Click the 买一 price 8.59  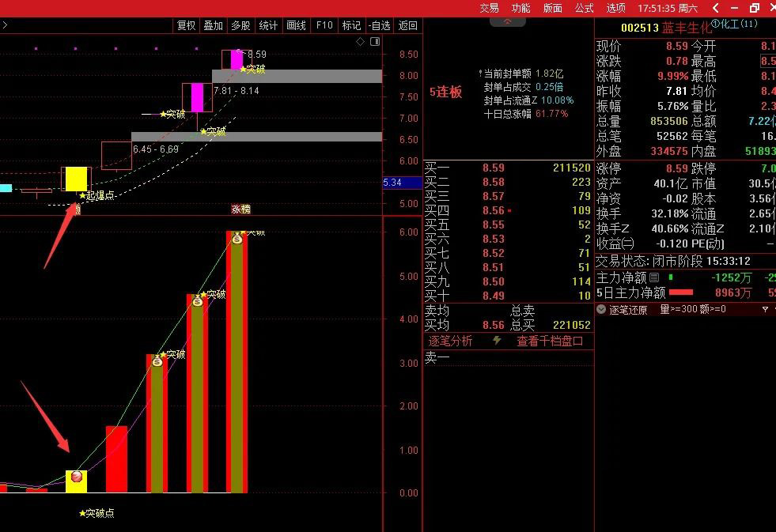tap(494, 168)
